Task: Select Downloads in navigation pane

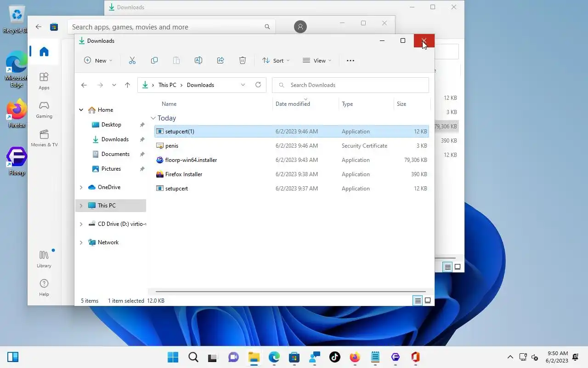Action: (x=115, y=139)
